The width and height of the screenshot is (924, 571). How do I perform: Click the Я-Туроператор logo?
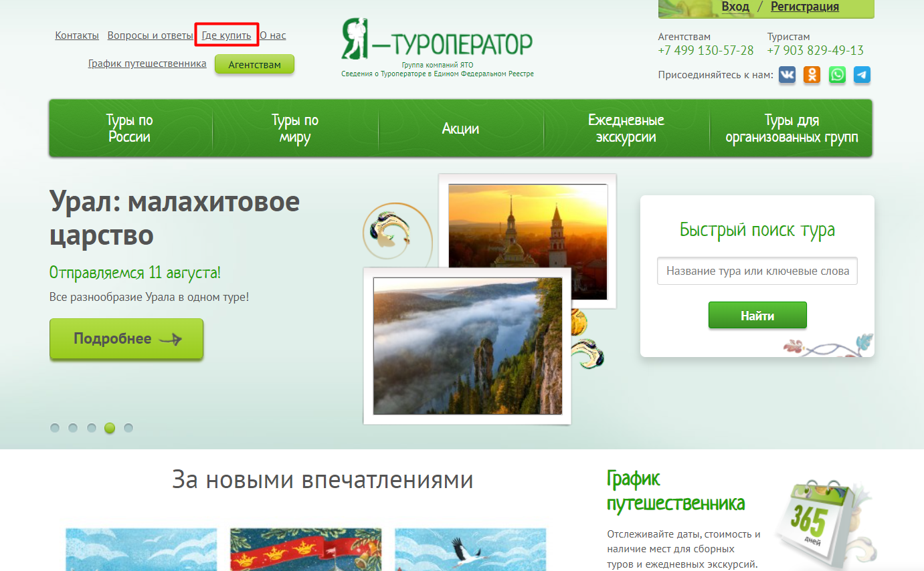(x=437, y=39)
